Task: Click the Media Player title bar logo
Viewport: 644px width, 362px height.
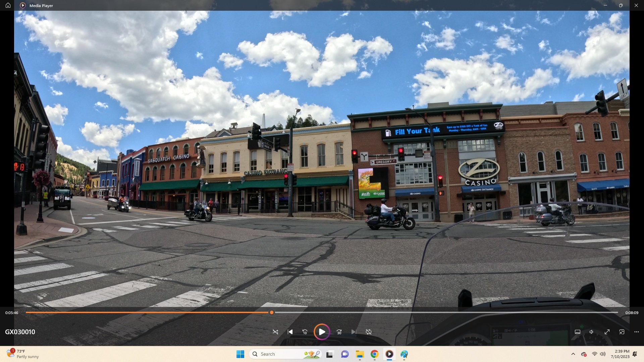Action: 23,5
